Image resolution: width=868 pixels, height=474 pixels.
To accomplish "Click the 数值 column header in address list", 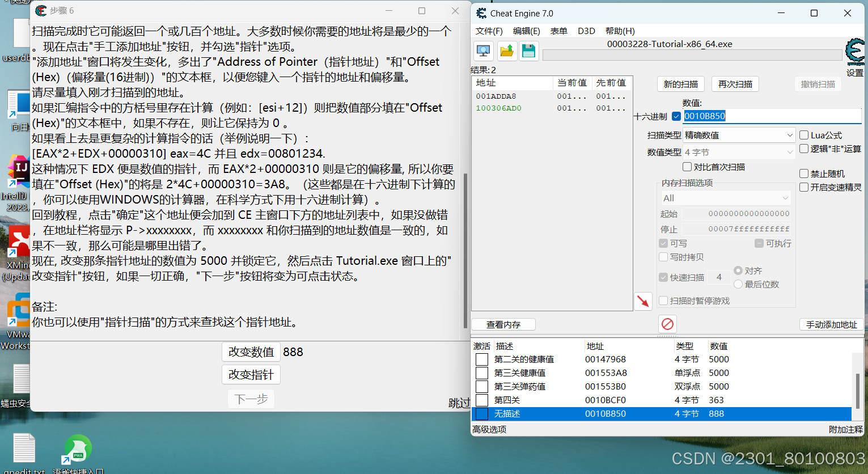I will (719, 346).
